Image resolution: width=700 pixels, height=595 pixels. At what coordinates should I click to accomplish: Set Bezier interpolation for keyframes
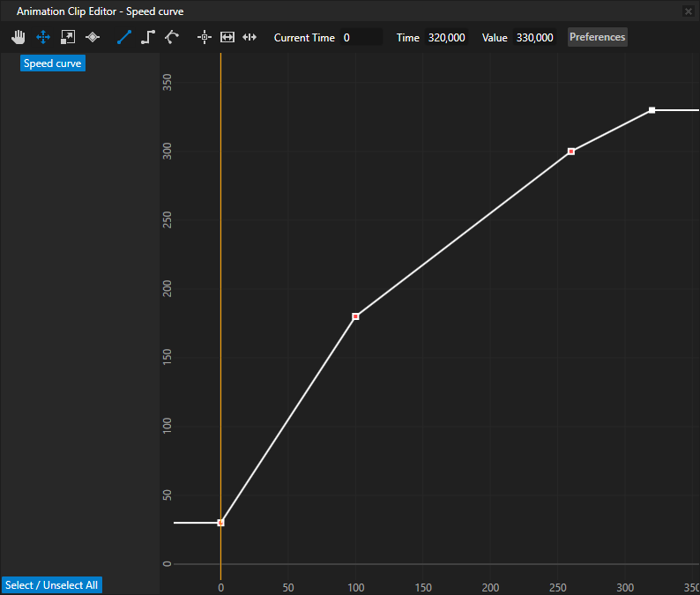pyautogui.click(x=172, y=37)
